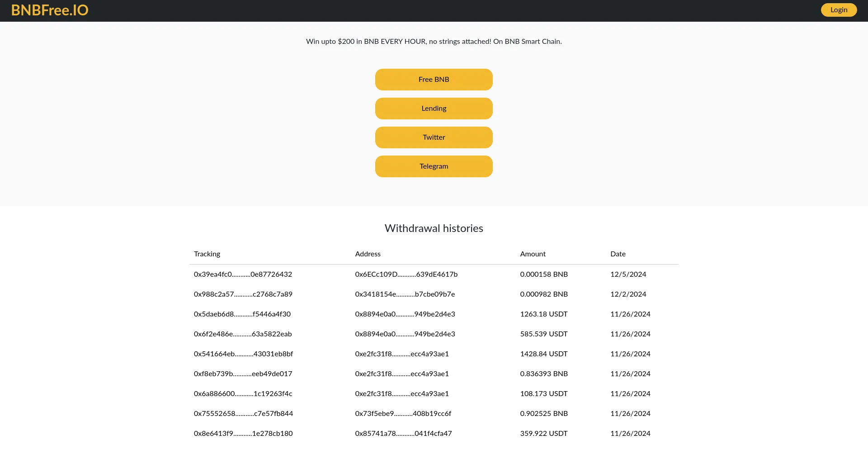The height and width of the screenshot is (449, 868).
Task: Click address in the 0.836393 BNB row
Action: 402,374
